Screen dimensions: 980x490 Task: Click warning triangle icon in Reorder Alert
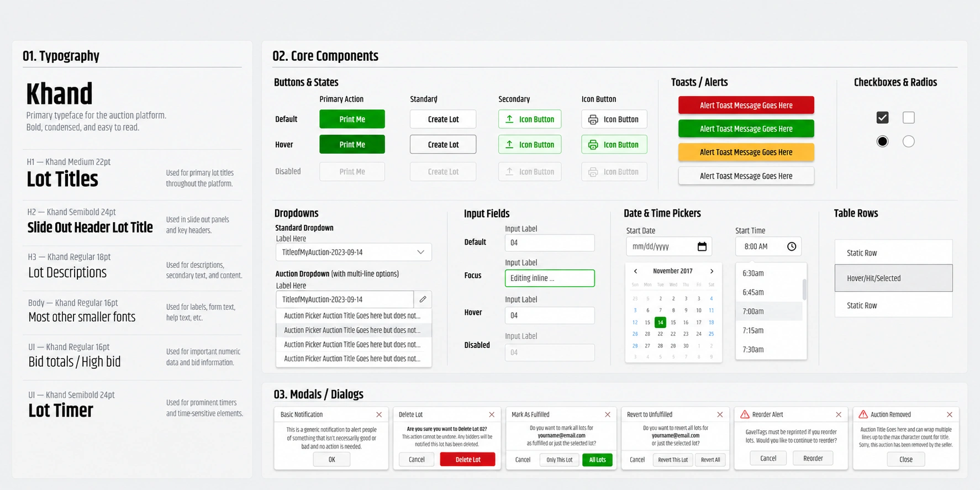point(745,414)
